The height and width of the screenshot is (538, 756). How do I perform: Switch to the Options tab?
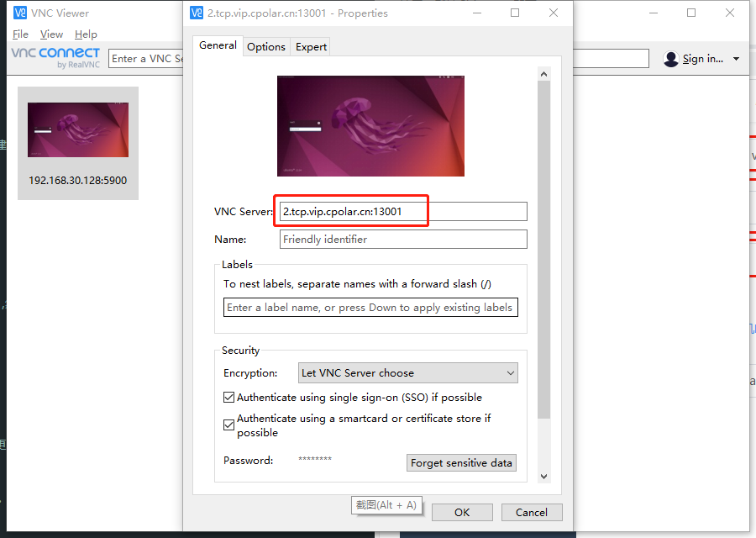pos(266,47)
